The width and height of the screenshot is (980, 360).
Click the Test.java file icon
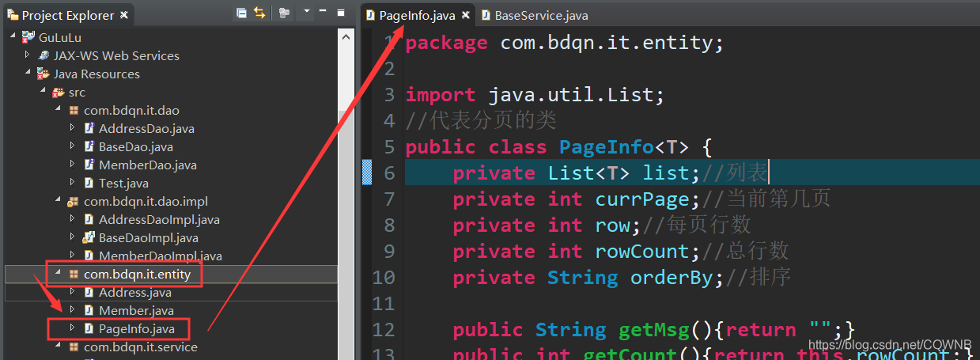(x=89, y=183)
